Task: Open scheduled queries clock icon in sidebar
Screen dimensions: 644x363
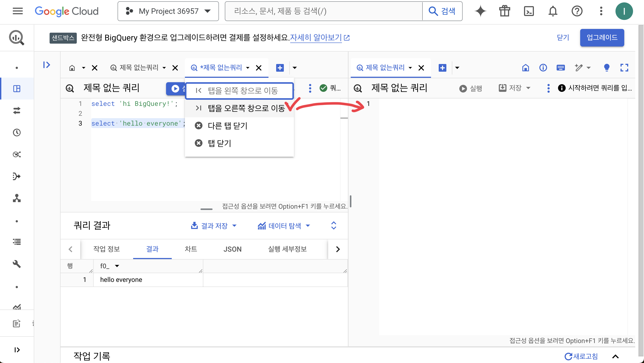Action: (17, 132)
